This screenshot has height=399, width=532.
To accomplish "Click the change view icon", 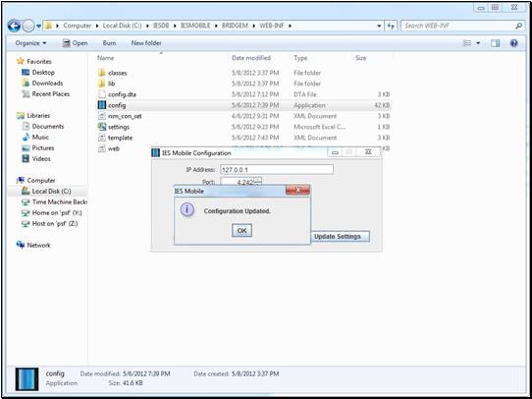I will click(x=467, y=43).
